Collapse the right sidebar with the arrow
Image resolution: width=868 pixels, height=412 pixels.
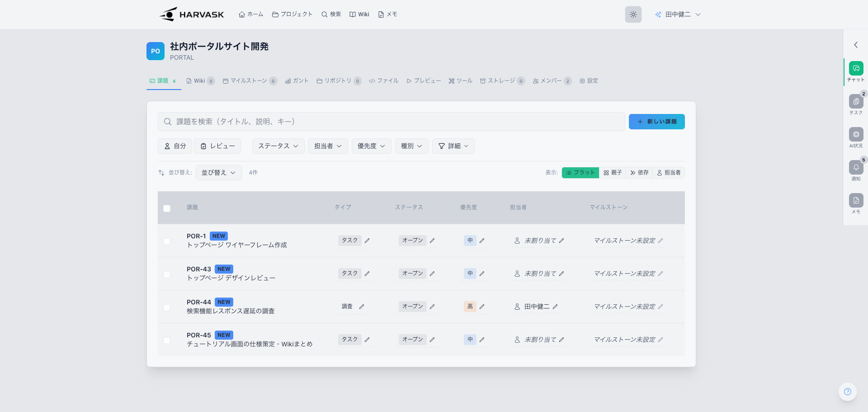(x=855, y=45)
